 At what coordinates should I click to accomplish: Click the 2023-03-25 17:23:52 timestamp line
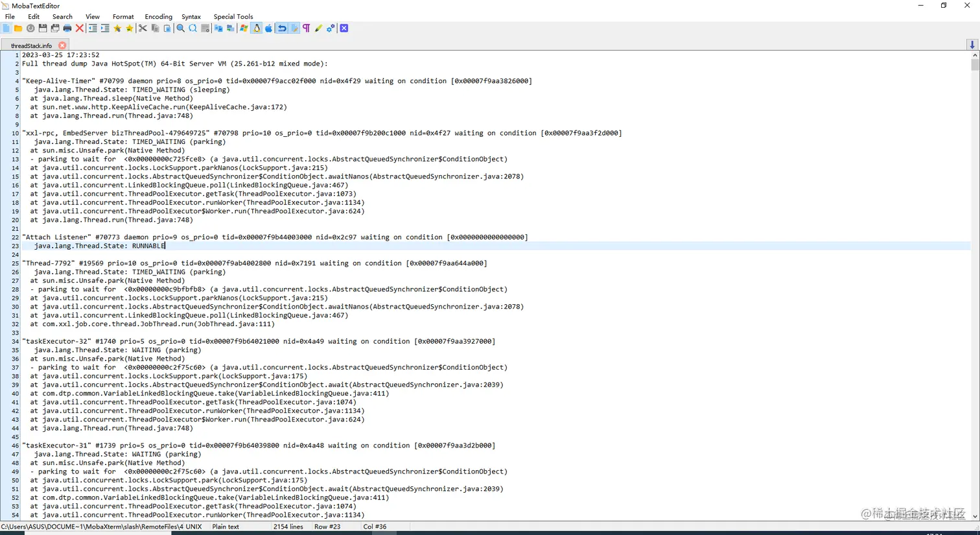pyautogui.click(x=61, y=55)
